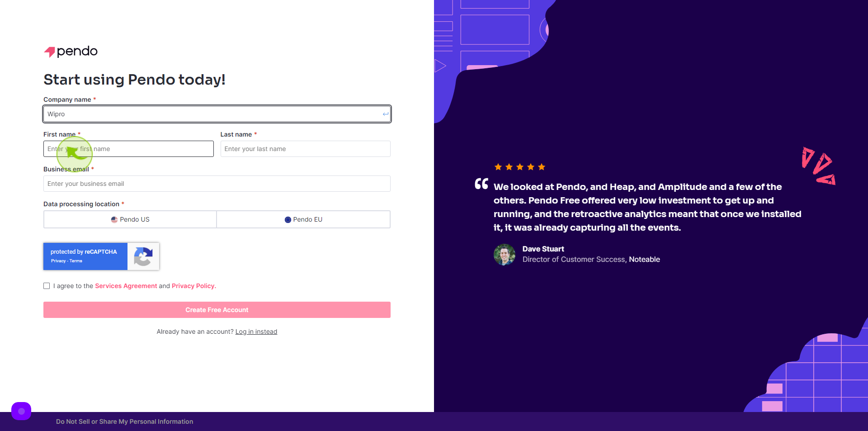Click the Create Free Account button
Viewport: 868px width, 431px height.
click(x=217, y=310)
